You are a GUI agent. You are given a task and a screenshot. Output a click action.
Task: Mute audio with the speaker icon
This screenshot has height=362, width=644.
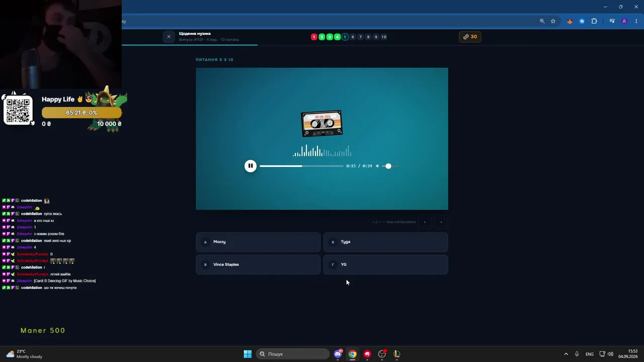pyautogui.click(x=377, y=166)
